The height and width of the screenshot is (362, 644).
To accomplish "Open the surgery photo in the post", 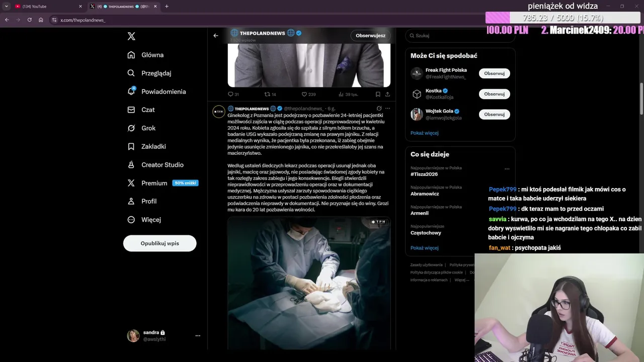I will (x=309, y=283).
